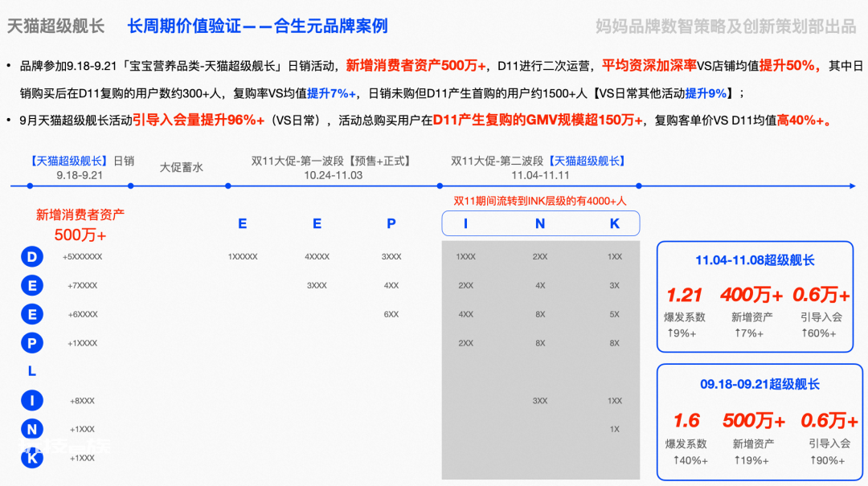Viewport: 868px width, 486px height.
Task: Select the E column header above 1XXXXX
Action: 243,223
